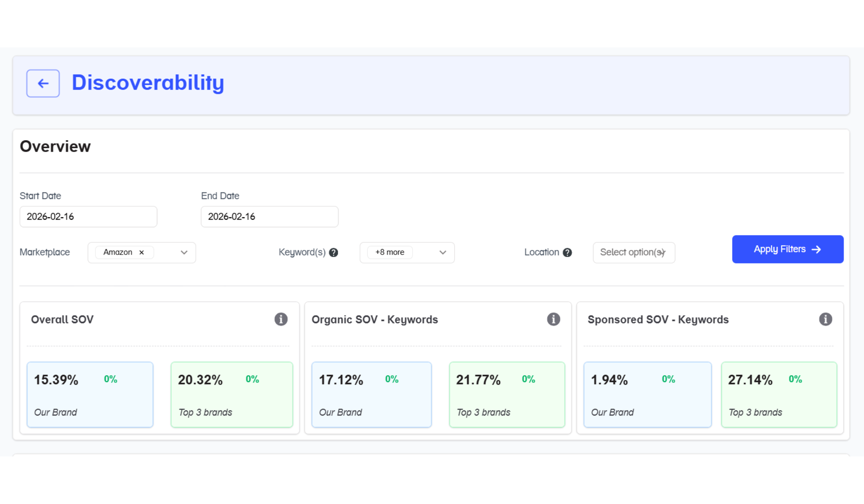This screenshot has height=504, width=864.
Task: Click Keyword(s) help question mark icon
Action: click(334, 253)
